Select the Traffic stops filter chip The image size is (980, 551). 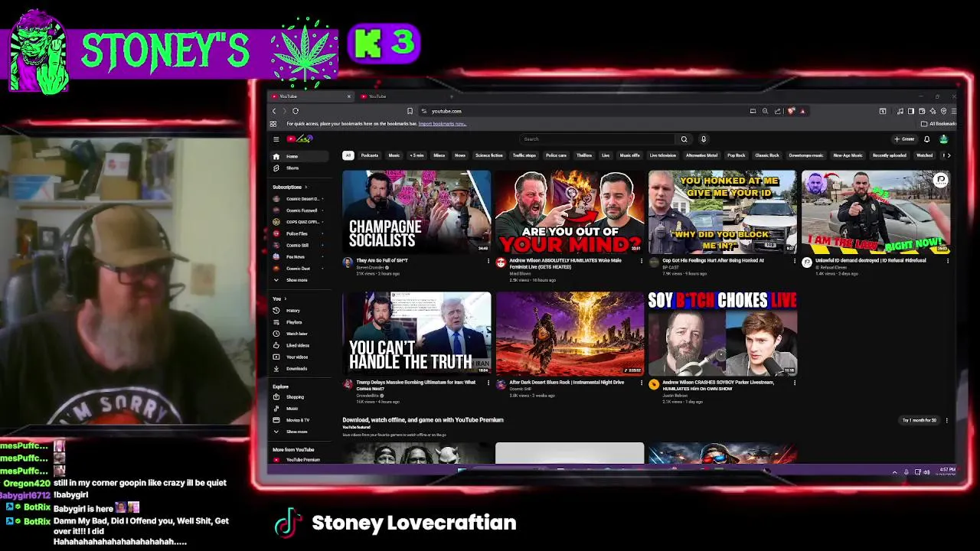524,155
